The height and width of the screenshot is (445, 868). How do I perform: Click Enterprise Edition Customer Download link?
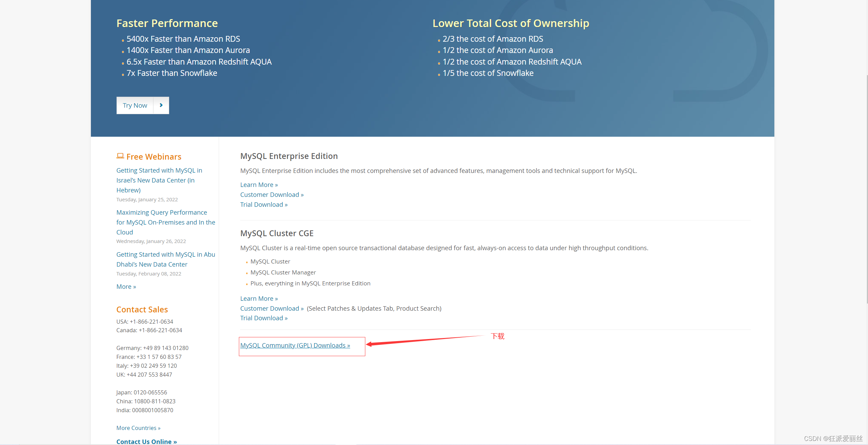point(272,194)
